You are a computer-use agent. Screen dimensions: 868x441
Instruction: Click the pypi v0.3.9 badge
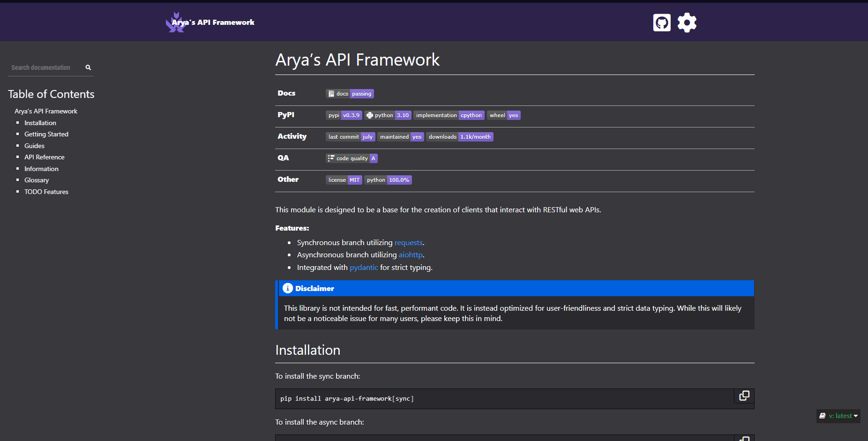pyautogui.click(x=344, y=115)
